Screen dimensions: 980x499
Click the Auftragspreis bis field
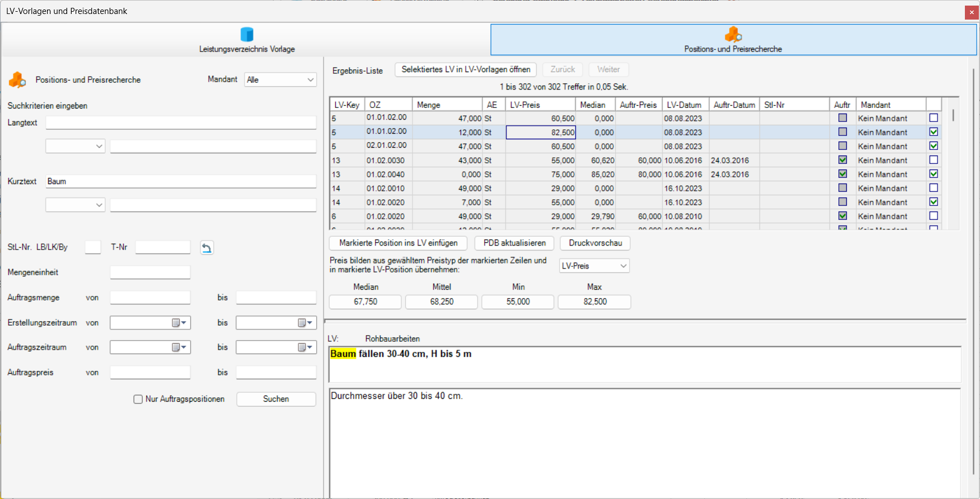(x=276, y=373)
